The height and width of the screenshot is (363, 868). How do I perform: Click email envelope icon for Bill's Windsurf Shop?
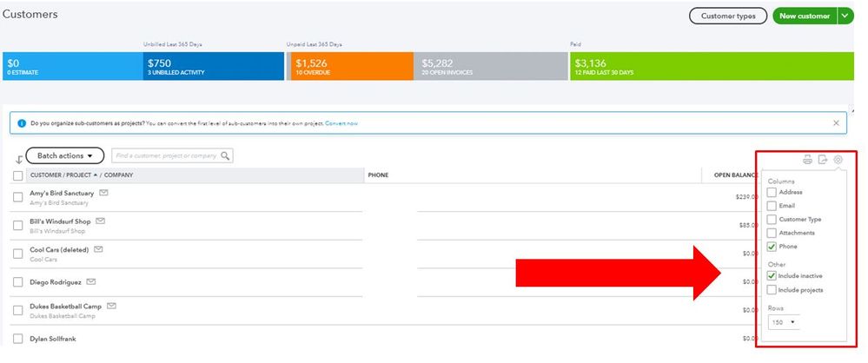(x=100, y=221)
